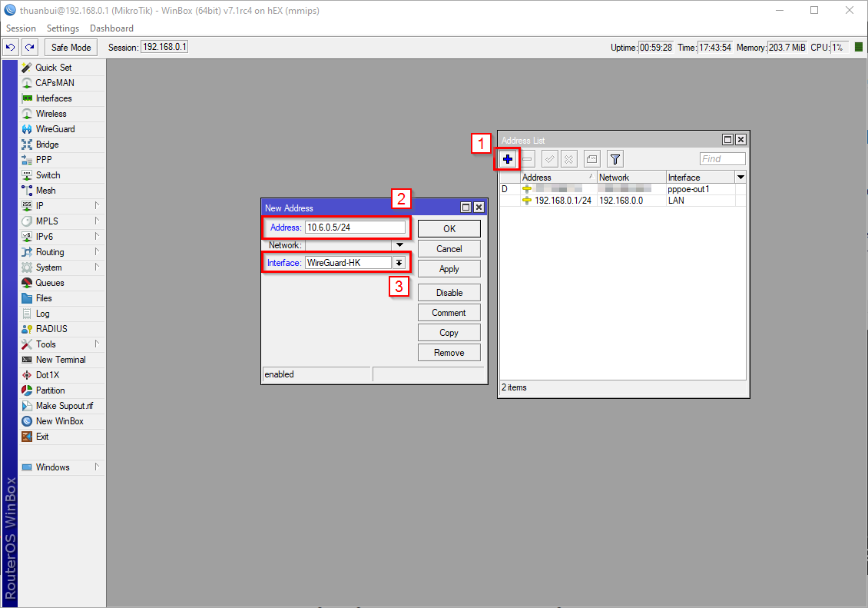Click the undo arrow in the toolbar
868x608 pixels.
11,48
